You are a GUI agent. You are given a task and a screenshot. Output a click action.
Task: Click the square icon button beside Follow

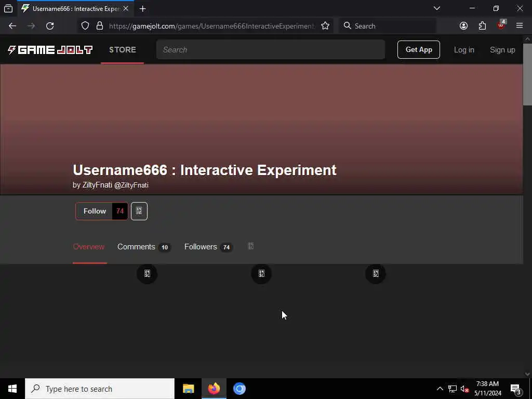pyautogui.click(x=139, y=211)
